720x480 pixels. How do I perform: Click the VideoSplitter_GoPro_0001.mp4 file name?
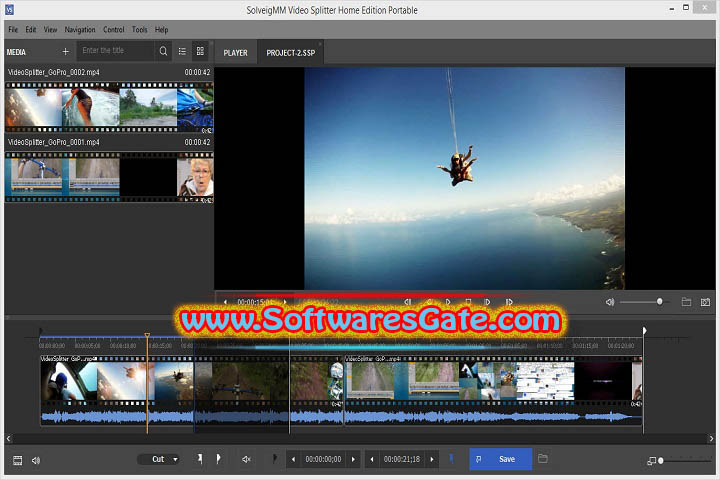click(53, 142)
